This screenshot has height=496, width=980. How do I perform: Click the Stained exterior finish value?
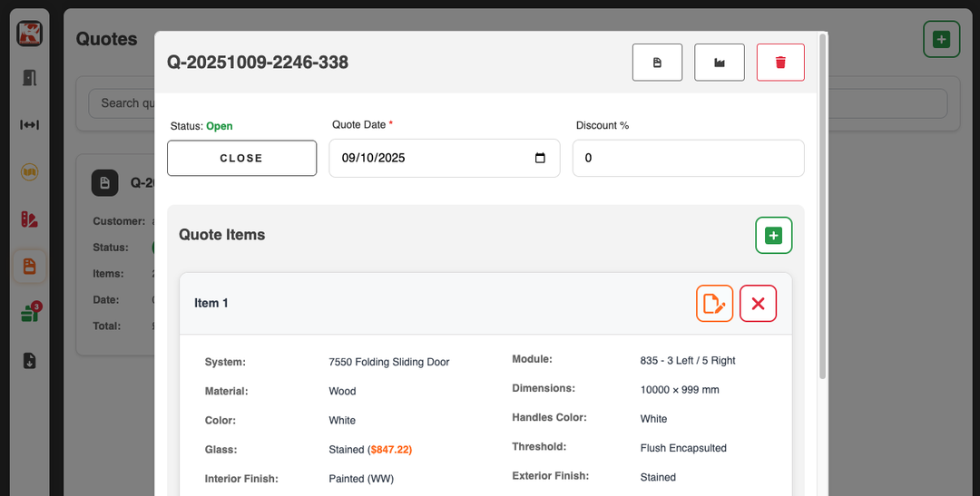(658, 477)
